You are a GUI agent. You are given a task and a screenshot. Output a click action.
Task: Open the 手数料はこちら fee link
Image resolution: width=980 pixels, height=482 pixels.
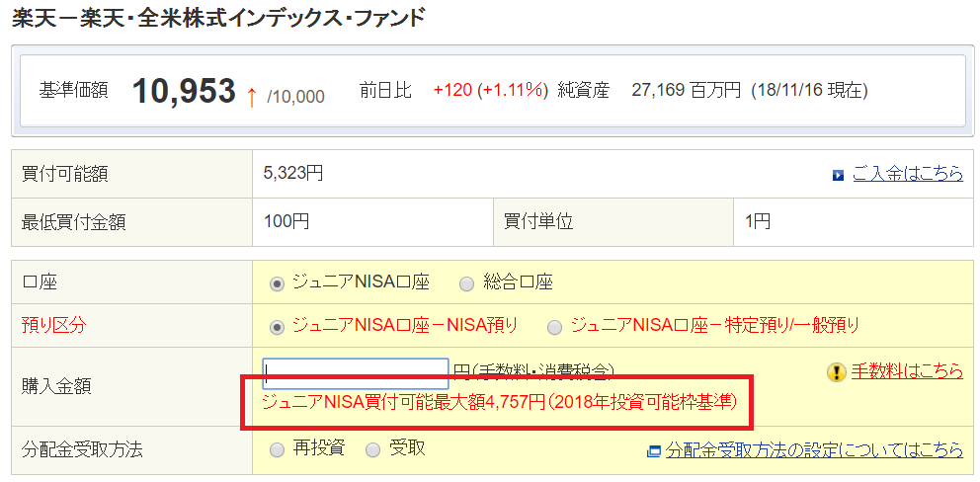click(x=907, y=371)
